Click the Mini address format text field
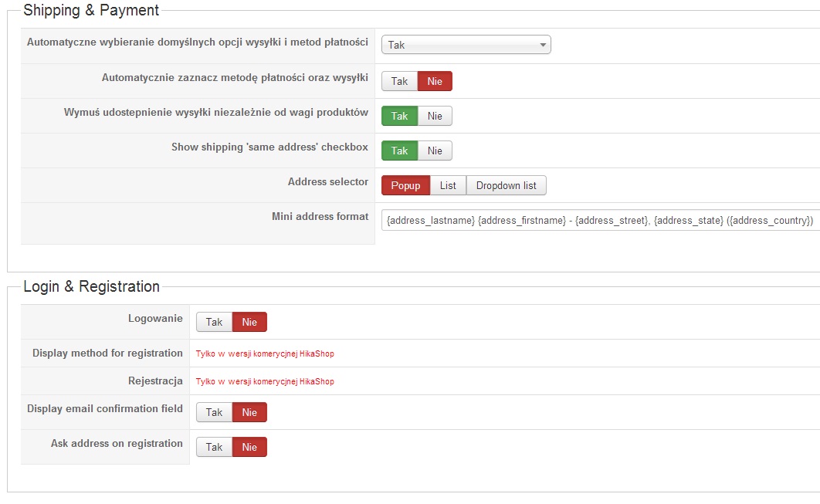Screen dimensions: 820x504 599,220
